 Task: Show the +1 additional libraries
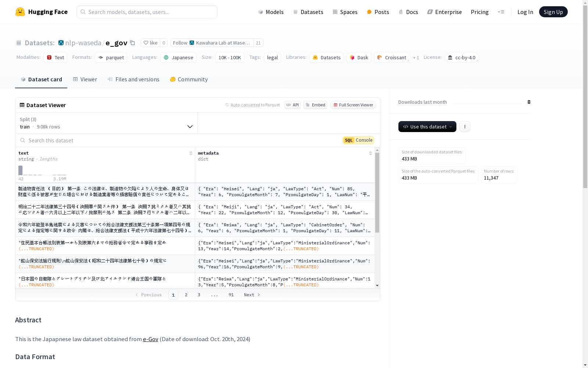416,57
